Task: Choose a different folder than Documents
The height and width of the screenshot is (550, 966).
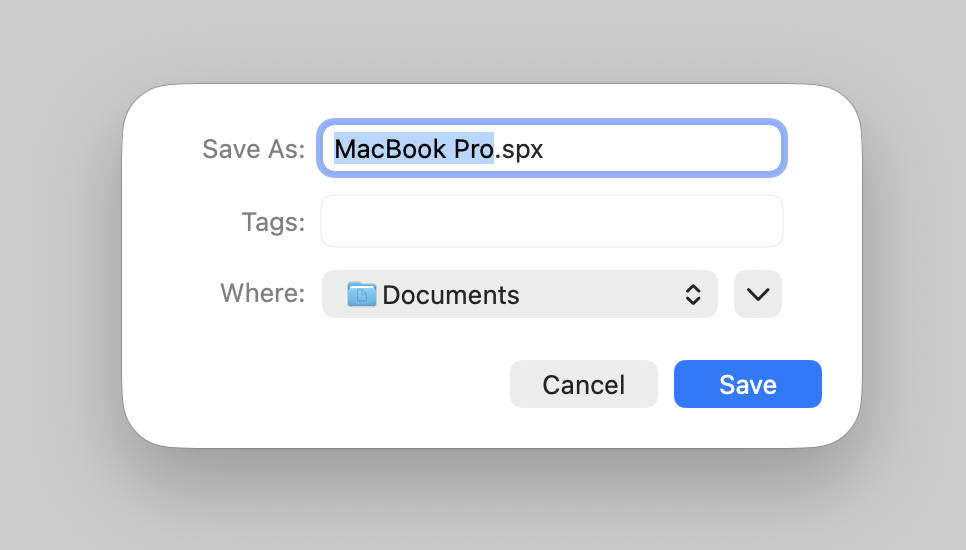Action: (520, 294)
